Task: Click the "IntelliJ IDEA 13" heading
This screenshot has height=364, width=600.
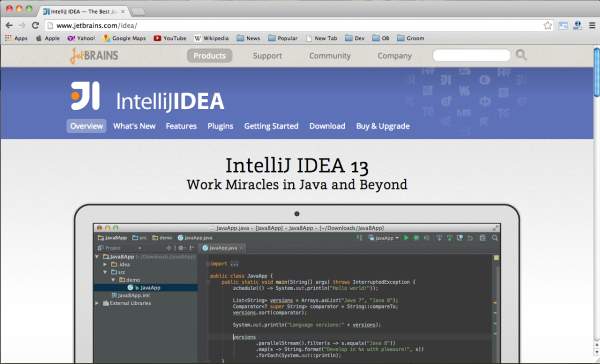Action: (297, 166)
